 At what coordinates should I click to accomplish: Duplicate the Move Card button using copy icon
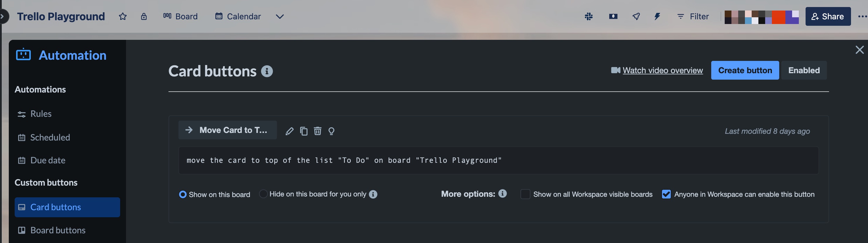(304, 131)
